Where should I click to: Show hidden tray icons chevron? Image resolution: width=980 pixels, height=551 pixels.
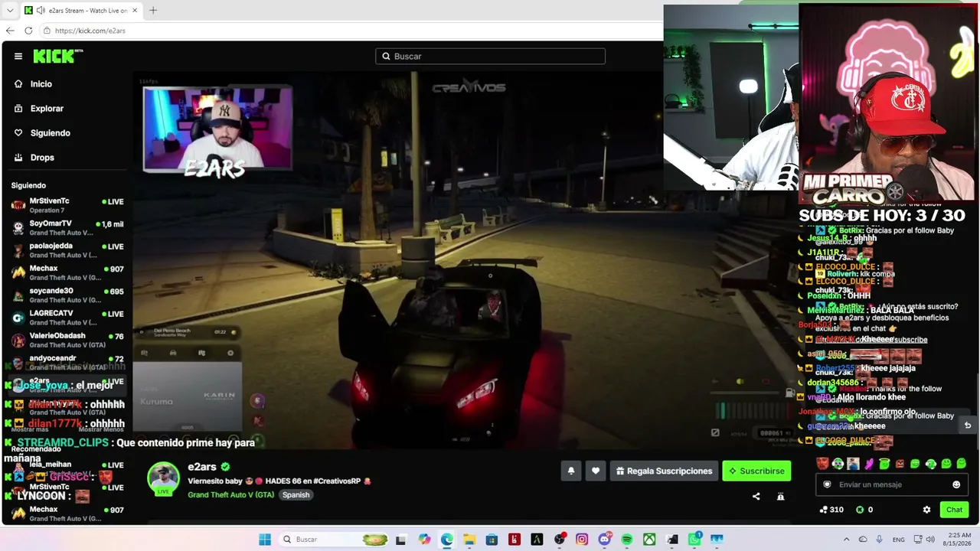point(846,540)
